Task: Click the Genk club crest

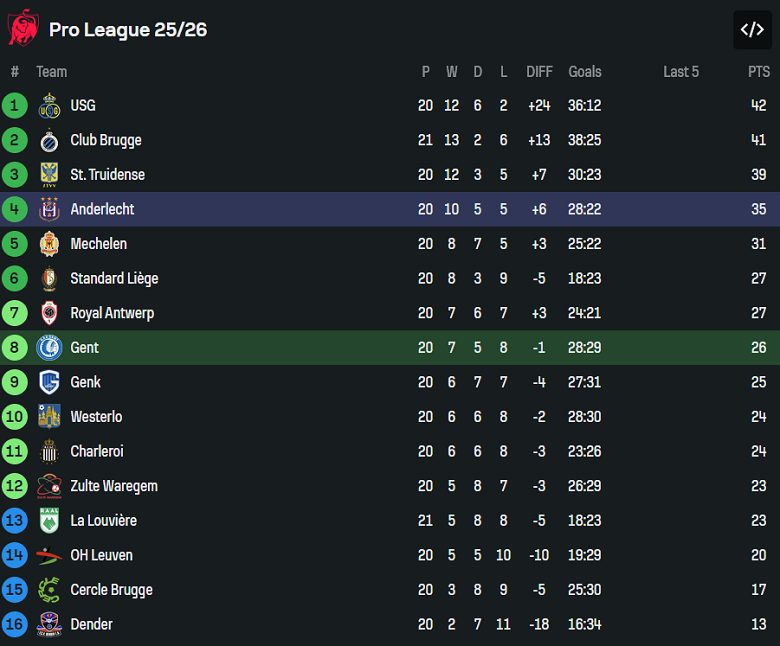Action: 49,382
